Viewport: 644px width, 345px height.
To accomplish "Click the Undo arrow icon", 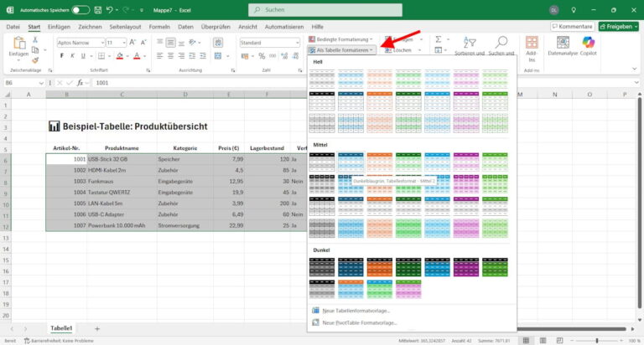I will [109, 10].
